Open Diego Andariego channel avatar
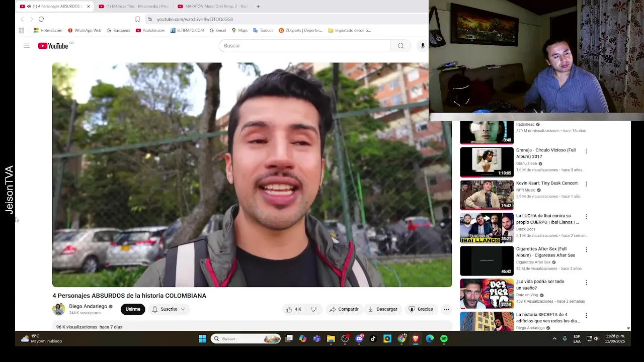Image resolution: width=644 pixels, height=362 pixels. coord(59,309)
